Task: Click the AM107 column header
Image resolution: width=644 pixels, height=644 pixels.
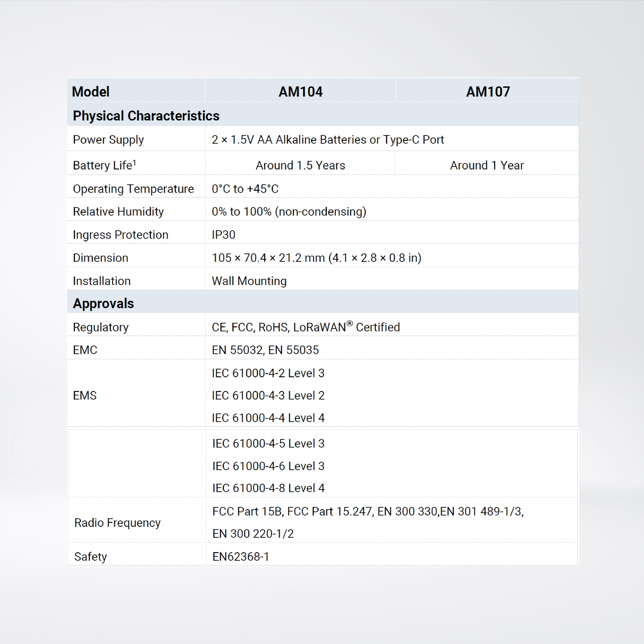Action: 488,92
